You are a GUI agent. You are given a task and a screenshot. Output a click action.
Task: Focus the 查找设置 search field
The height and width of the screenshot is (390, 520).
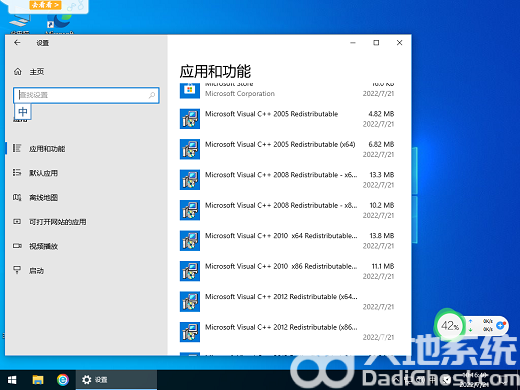(x=86, y=95)
